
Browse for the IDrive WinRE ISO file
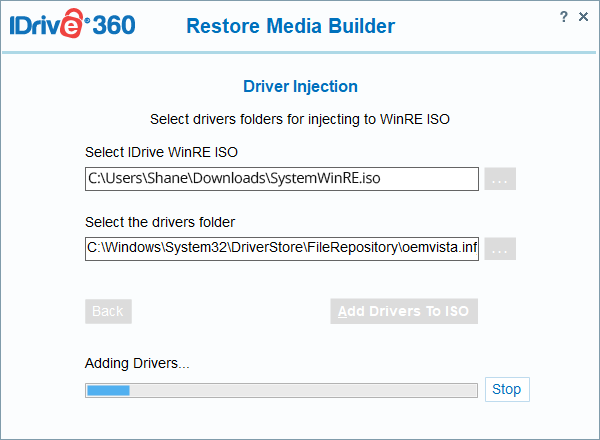pyautogui.click(x=500, y=179)
